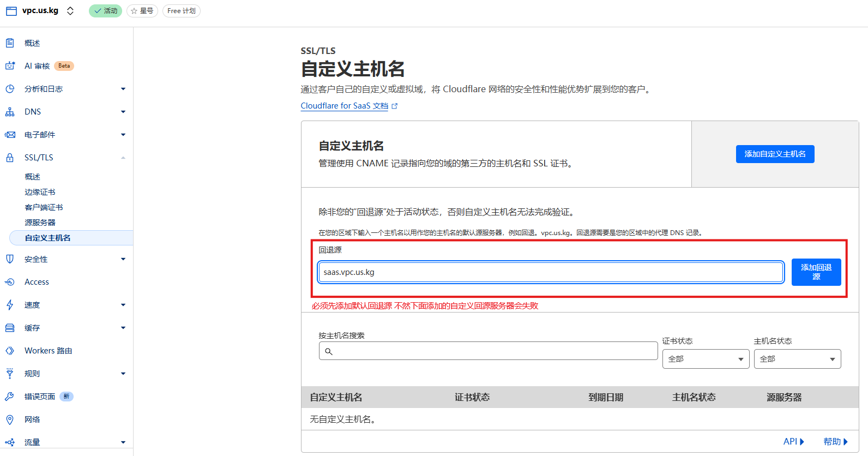
Task: Open Cloudflare for SaaS 文档 link
Action: click(345, 106)
